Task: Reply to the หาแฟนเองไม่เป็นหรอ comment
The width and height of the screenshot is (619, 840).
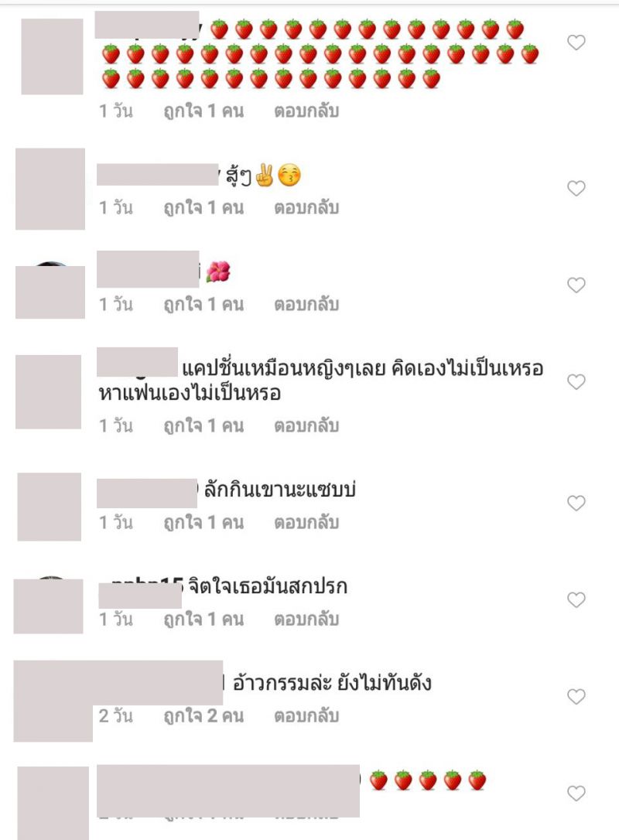Action: [306, 425]
